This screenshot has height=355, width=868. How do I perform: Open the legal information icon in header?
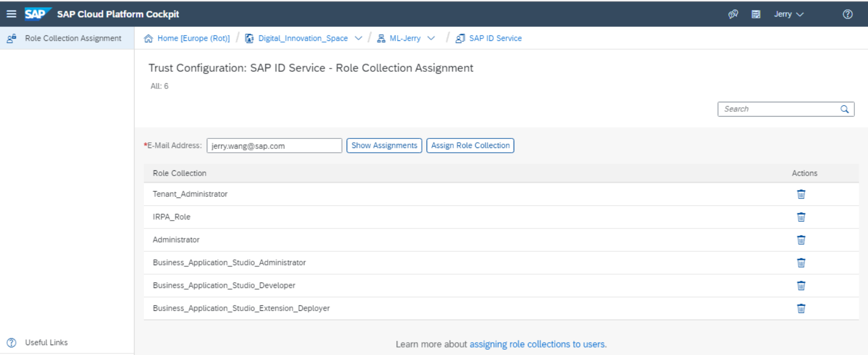[x=756, y=14]
